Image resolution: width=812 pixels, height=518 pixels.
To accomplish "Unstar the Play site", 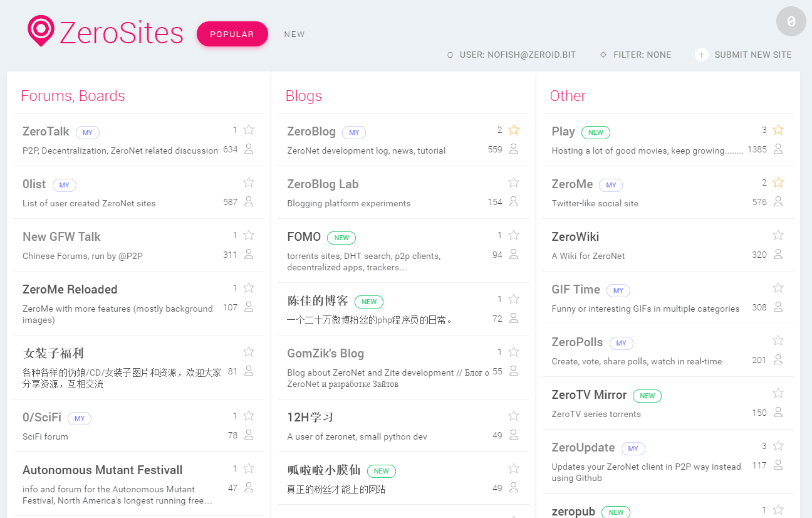I will tap(778, 130).
